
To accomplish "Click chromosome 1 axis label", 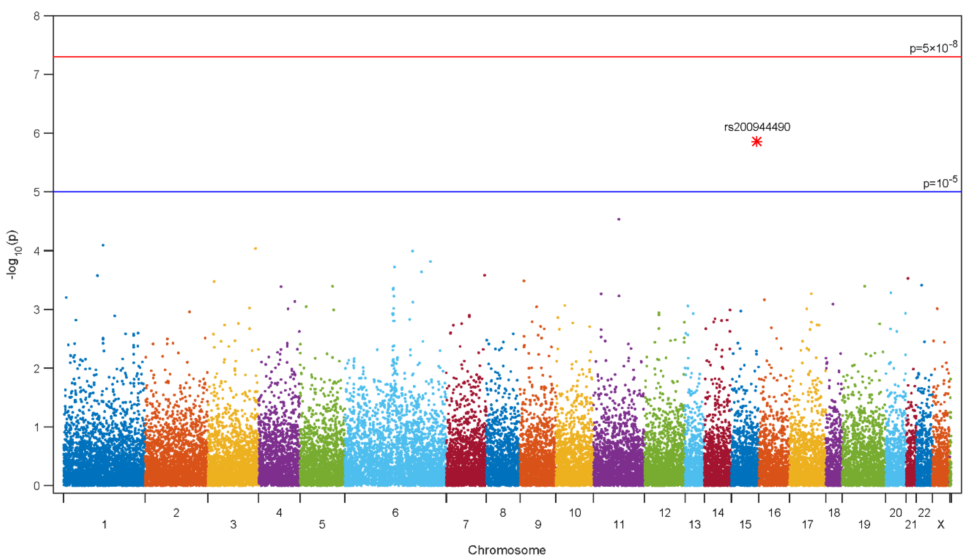I will [x=104, y=524].
